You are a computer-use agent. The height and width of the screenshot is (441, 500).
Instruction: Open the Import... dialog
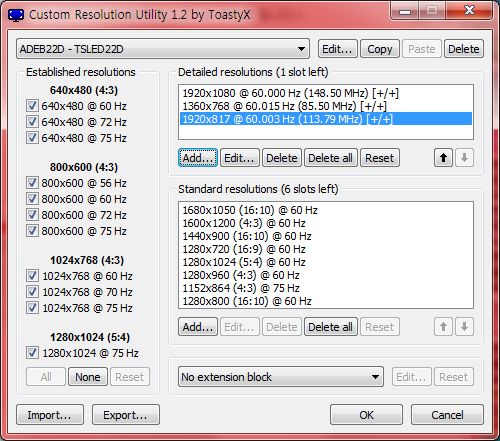(50, 415)
